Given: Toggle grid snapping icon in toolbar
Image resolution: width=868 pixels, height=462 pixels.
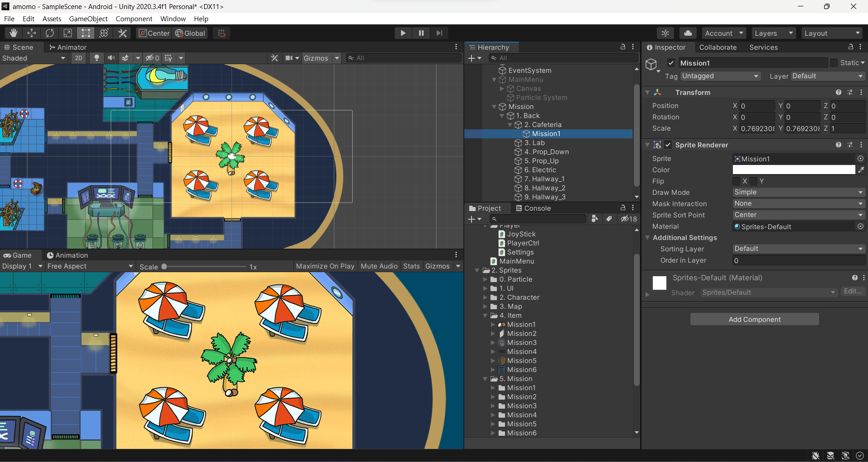Looking at the screenshot, I should tap(222, 33).
